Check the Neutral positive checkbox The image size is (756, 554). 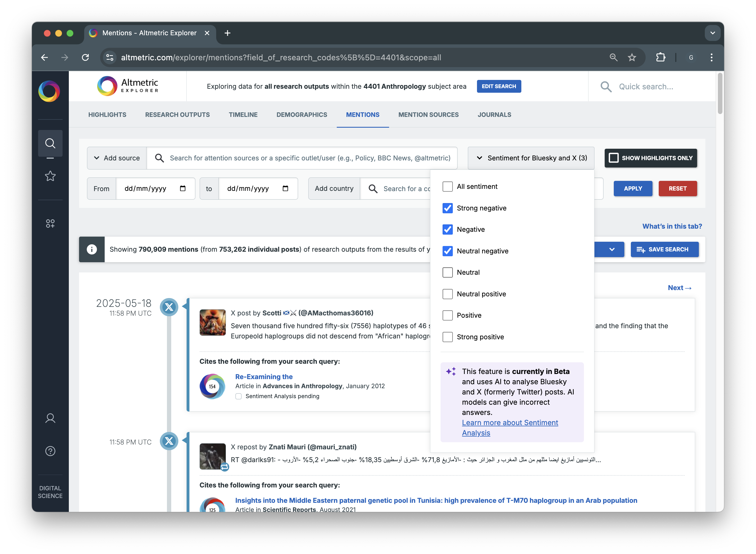point(447,294)
